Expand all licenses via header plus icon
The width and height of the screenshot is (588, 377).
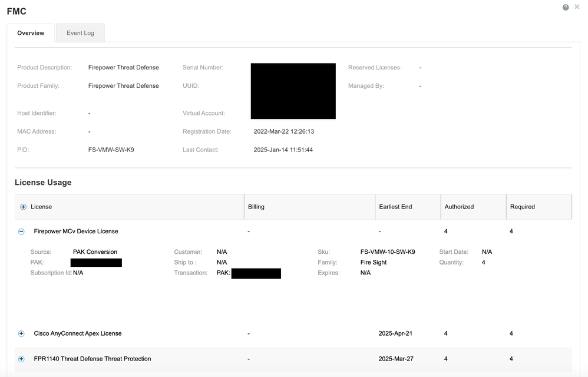point(23,207)
